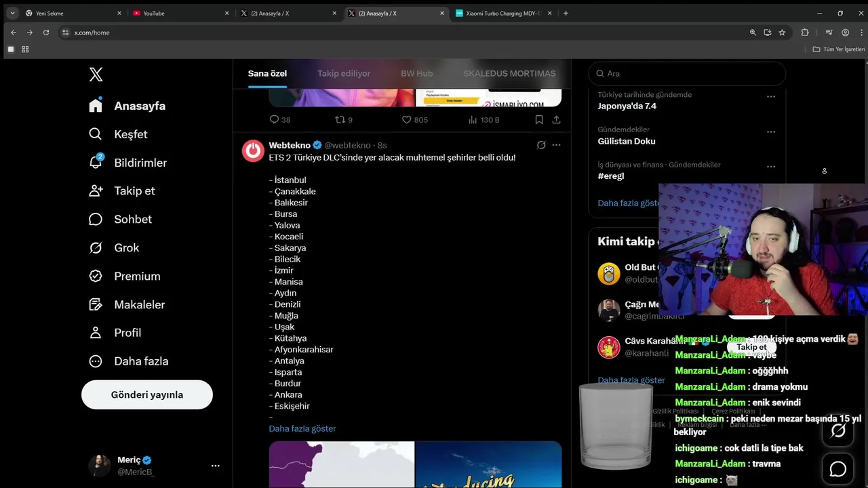The height and width of the screenshot is (488, 868).
Task: Open Anasayfa from the sidebar
Action: (x=127, y=106)
